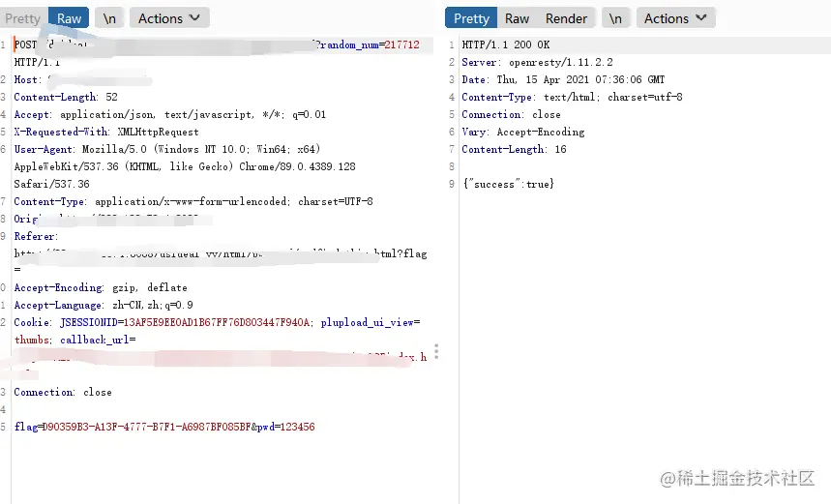831x504 pixels.
Task: Click the Referer header label
Action: pyautogui.click(x=36, y=236)
